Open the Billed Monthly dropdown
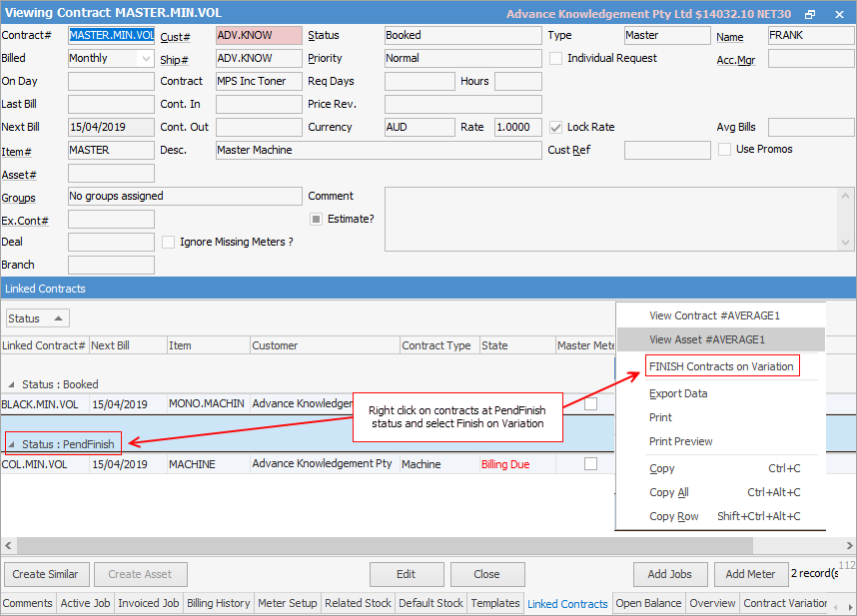The image size is (857, 616). [x=146, y=58]
